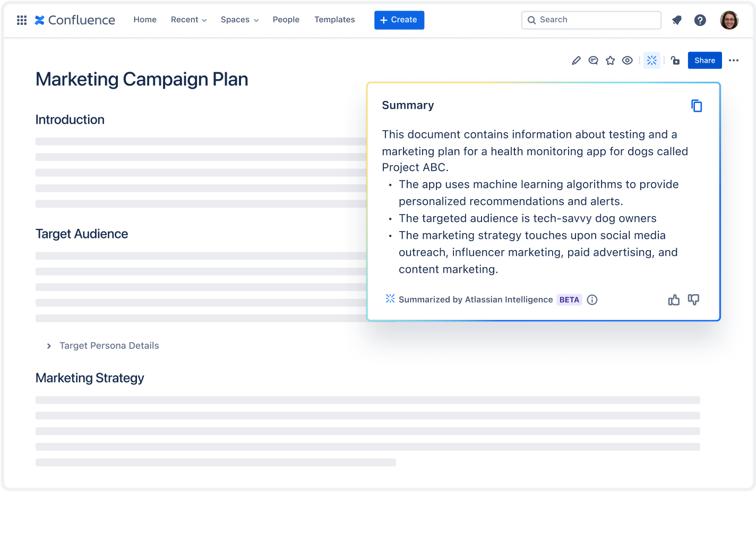Click the pencil edit page icon

576,61
